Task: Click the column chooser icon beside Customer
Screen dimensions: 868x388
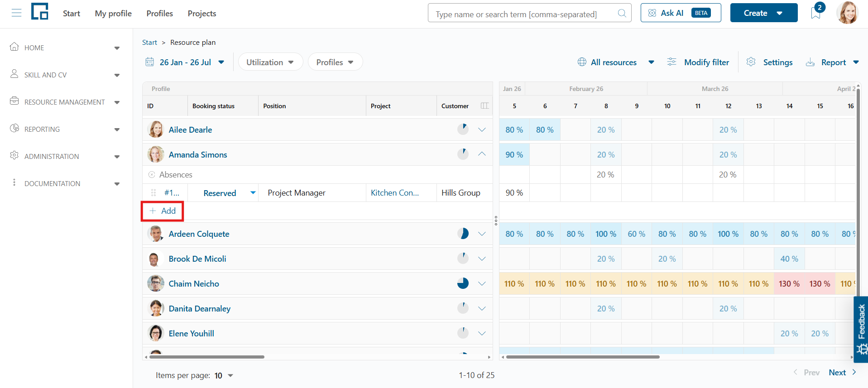Action: pyautogui.click(x=484, y=106)
